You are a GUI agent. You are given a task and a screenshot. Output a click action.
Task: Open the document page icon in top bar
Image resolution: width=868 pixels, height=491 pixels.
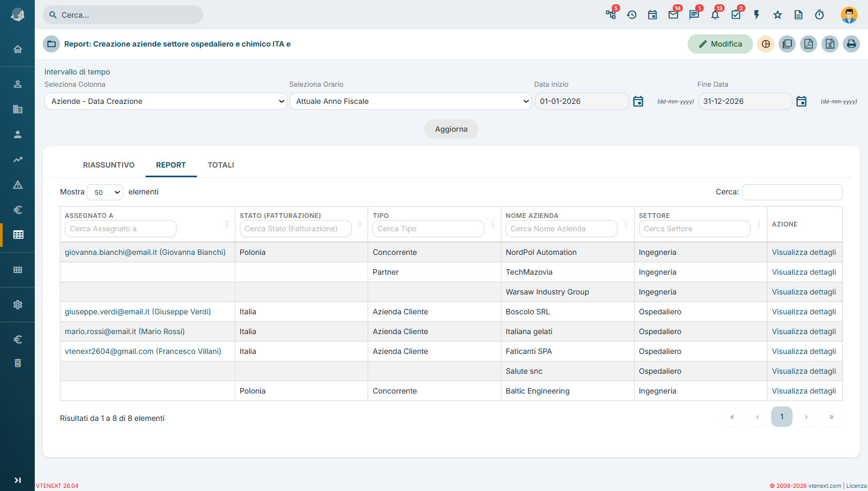pos(798,14)
